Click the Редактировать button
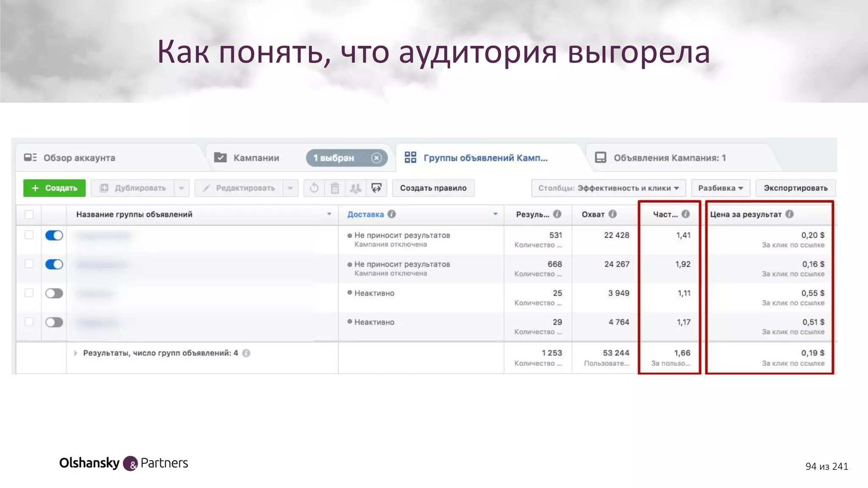This screenshot has width=868, height=488. pos(239,188)
